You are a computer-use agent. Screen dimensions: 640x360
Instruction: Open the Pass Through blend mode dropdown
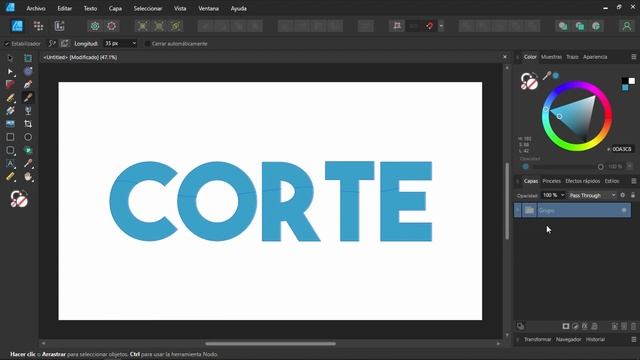click(x=592, y=196)
